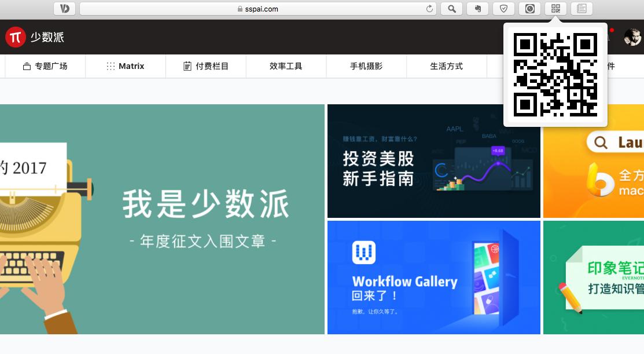The width and height of the screenshot is (644, 354).
Task: Click the 少数派 site name text
Action: (47, 37)
